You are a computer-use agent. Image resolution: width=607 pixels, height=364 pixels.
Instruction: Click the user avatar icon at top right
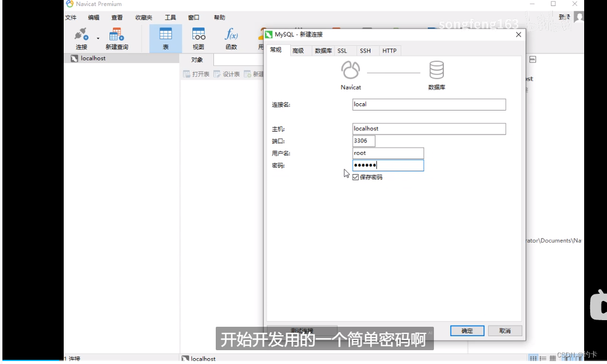pyautogui.click(x=579, y=17)
